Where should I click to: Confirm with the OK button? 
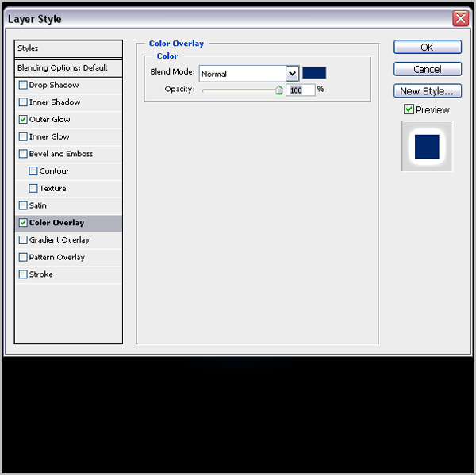tap(428, 48)
